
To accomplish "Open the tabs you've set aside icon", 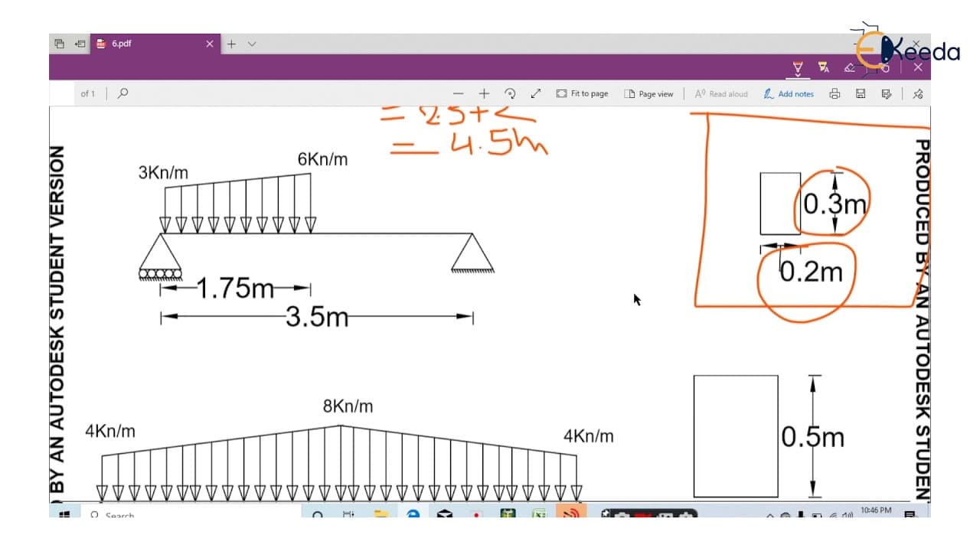I will tap(59, 44).
